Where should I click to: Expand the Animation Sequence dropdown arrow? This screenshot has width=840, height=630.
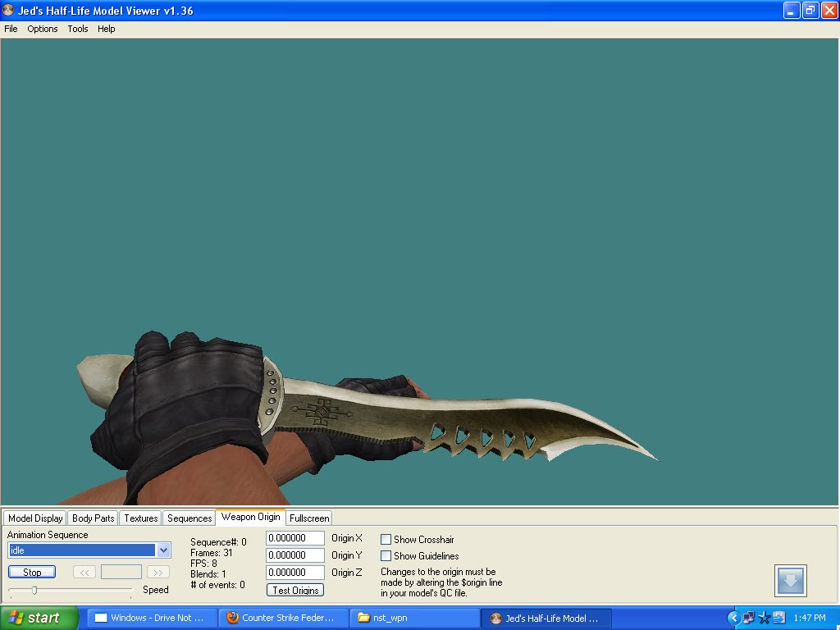163,550
